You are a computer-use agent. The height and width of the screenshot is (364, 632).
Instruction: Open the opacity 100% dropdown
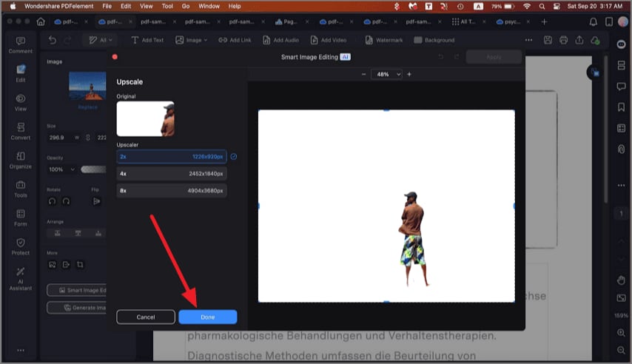(61, 169)
